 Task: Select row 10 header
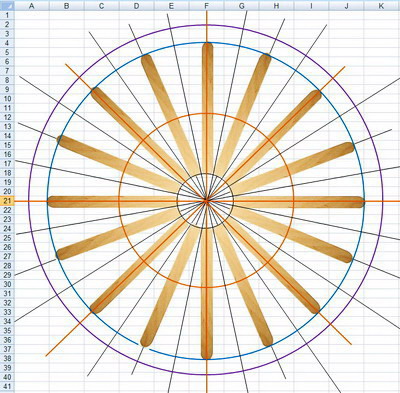coord(7,99)
